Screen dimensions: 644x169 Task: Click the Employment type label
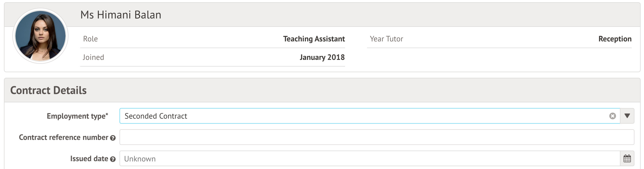(77, 116)
